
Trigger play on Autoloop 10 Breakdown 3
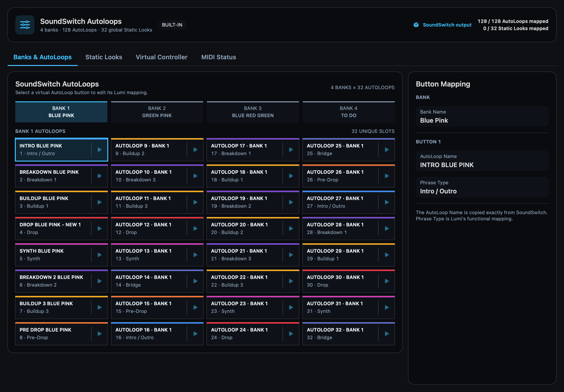pyautogui.click(x=195, y=176)
